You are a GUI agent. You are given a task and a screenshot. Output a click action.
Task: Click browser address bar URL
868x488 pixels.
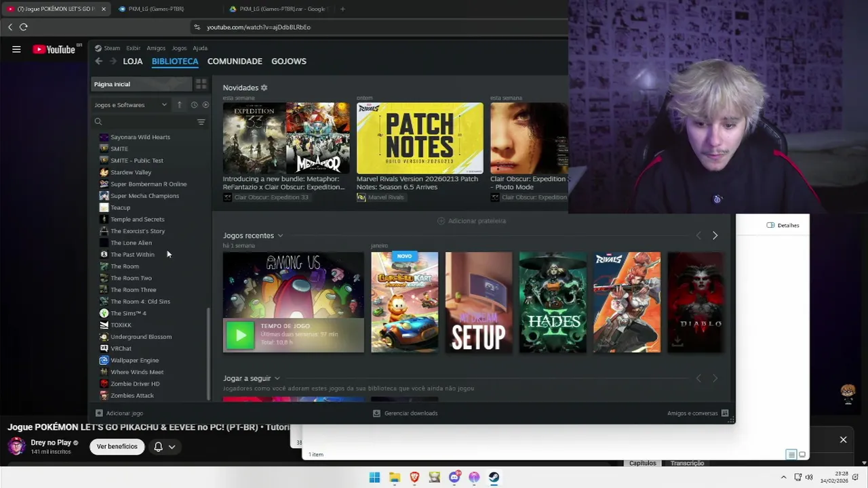pos(258,27)
